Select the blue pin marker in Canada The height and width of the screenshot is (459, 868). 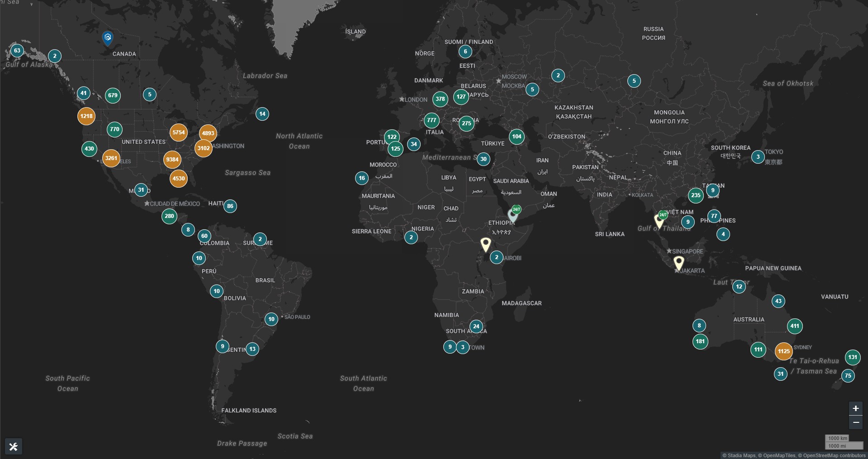click(108, 38)
